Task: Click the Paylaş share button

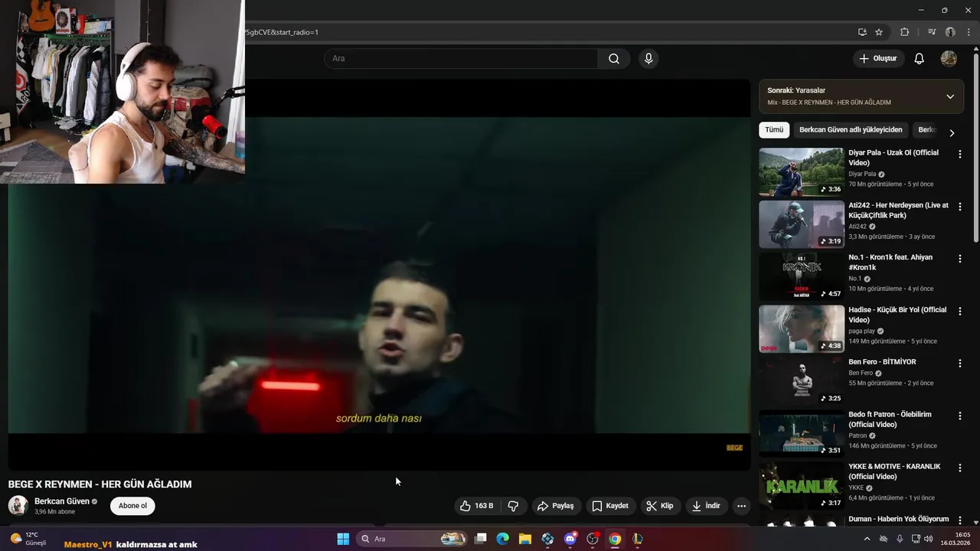Action: (x=556, y=506)
